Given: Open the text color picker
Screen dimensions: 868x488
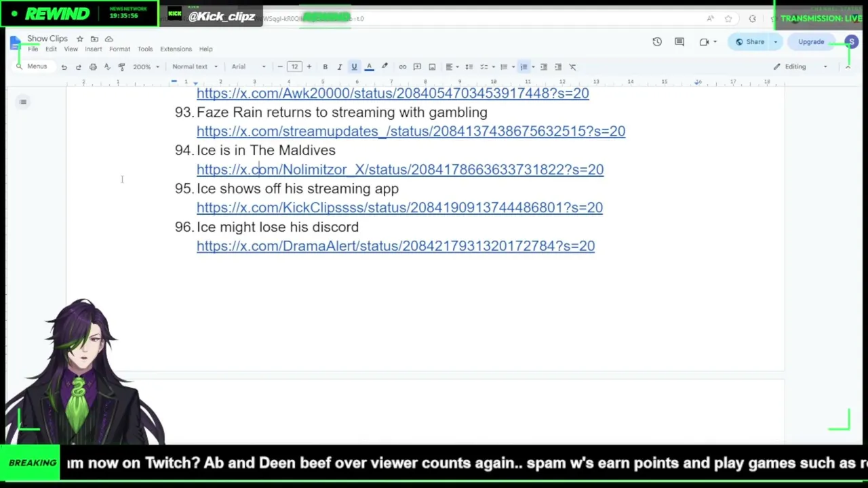Looking at the screenshot, I should (x=369, y=66).
